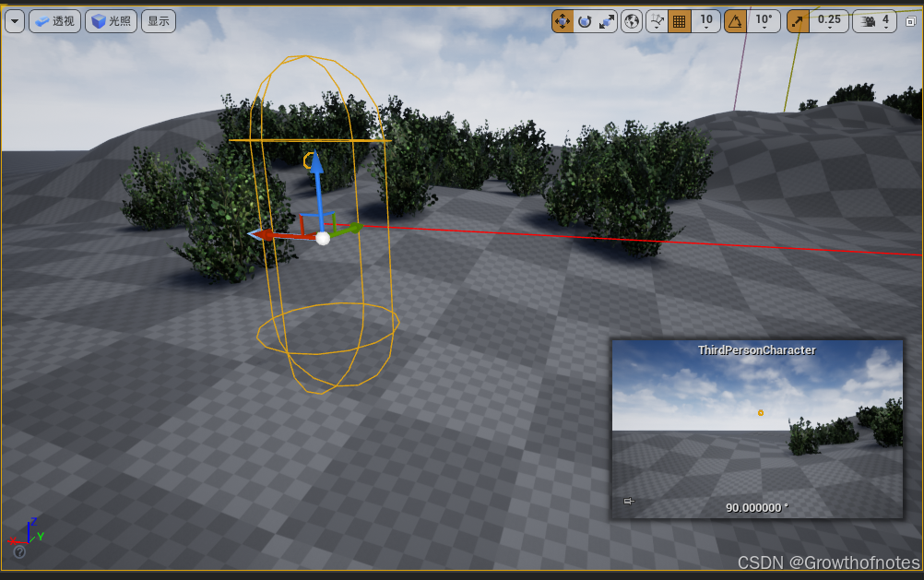Select the scale transform tool

click(607, 22)
